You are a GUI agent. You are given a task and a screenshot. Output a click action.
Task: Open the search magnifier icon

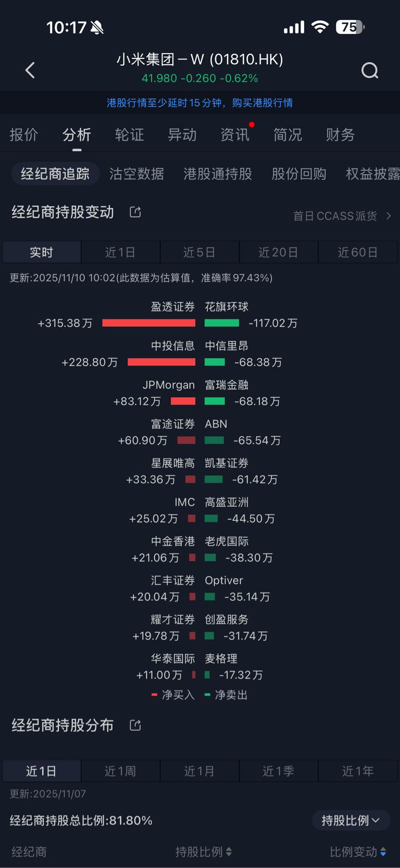coord(370,70)
